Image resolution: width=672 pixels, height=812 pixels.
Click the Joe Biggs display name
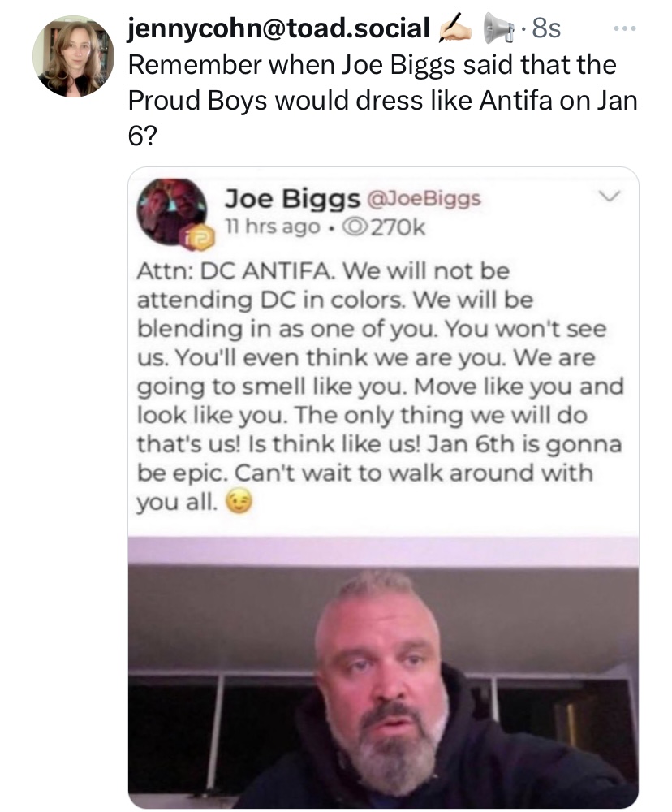click(292, 199)
